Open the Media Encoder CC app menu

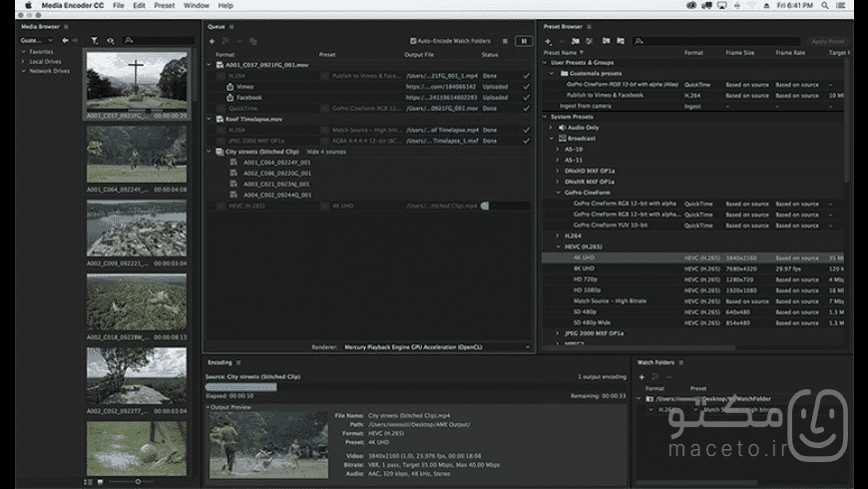point(73,6)
